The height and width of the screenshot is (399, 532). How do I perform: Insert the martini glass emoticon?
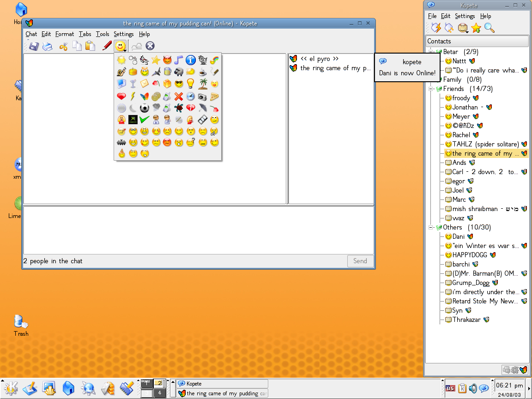[133, 84]
